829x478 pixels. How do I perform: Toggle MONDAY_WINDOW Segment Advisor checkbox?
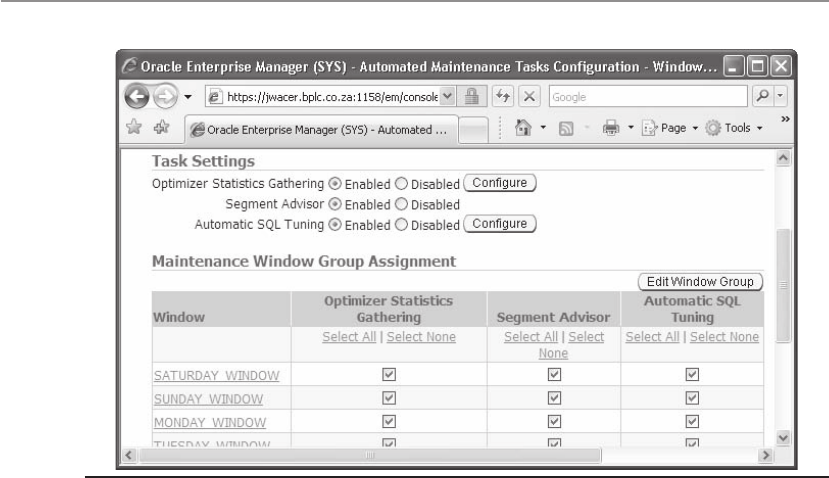coord(554,421)
